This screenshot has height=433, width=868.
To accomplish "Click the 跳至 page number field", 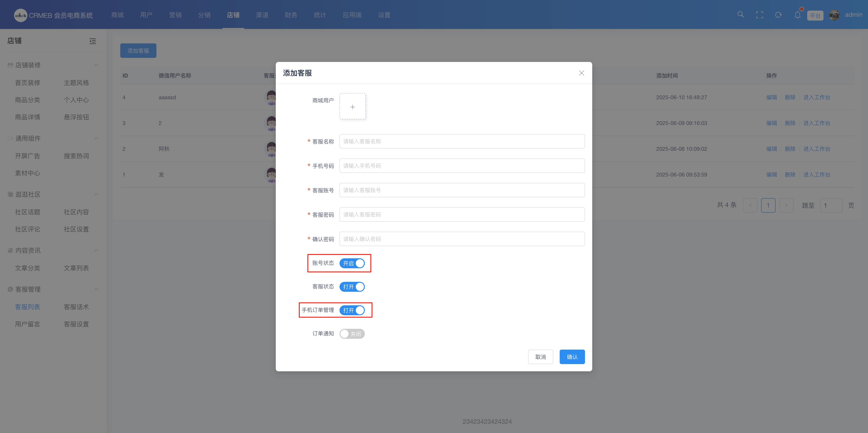I will (831, 205).
